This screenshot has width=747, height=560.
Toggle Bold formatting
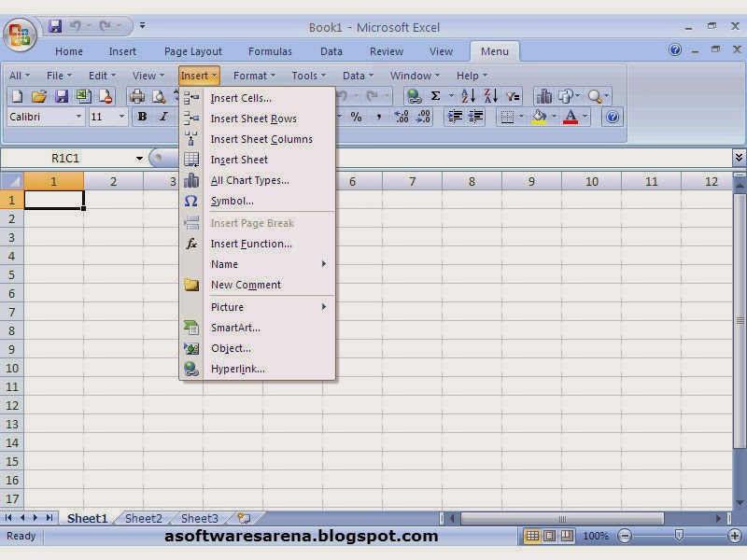(142, 117)
